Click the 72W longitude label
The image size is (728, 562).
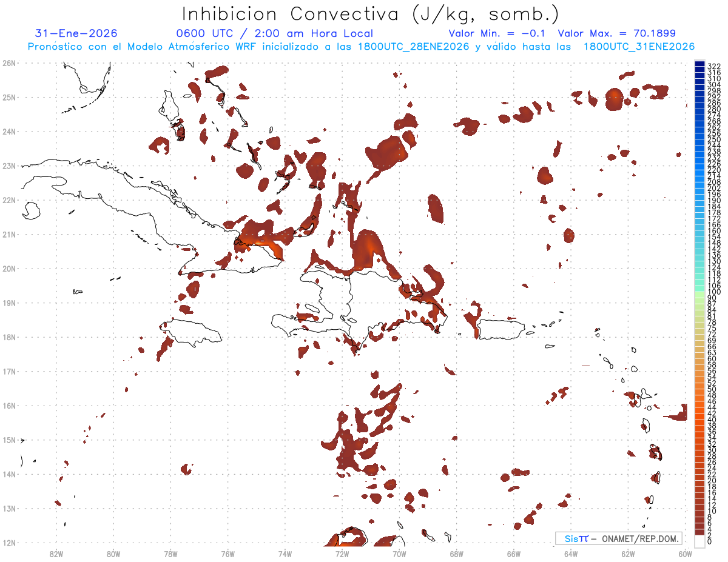342,554
